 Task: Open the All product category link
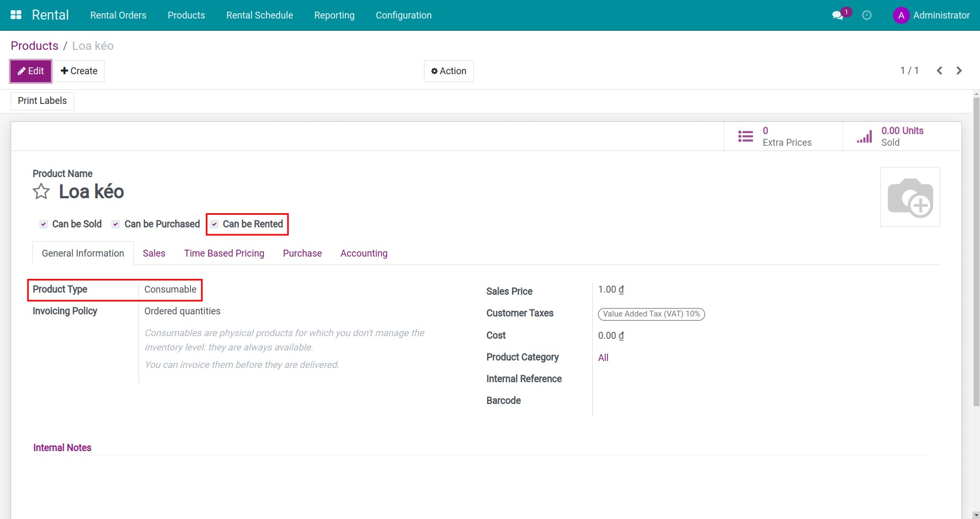pyautogui.click(x=603, y=357)
